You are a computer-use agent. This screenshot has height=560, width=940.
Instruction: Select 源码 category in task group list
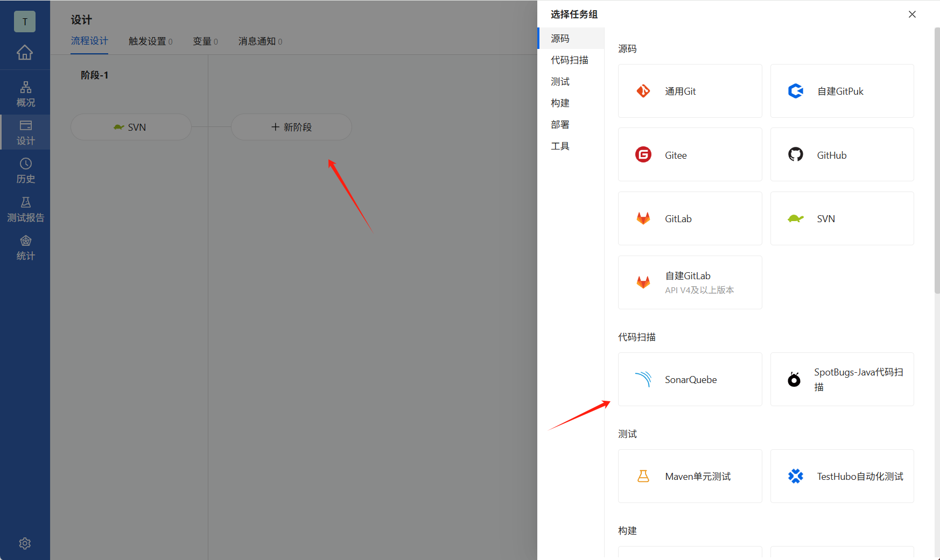[x=571, y=38]
